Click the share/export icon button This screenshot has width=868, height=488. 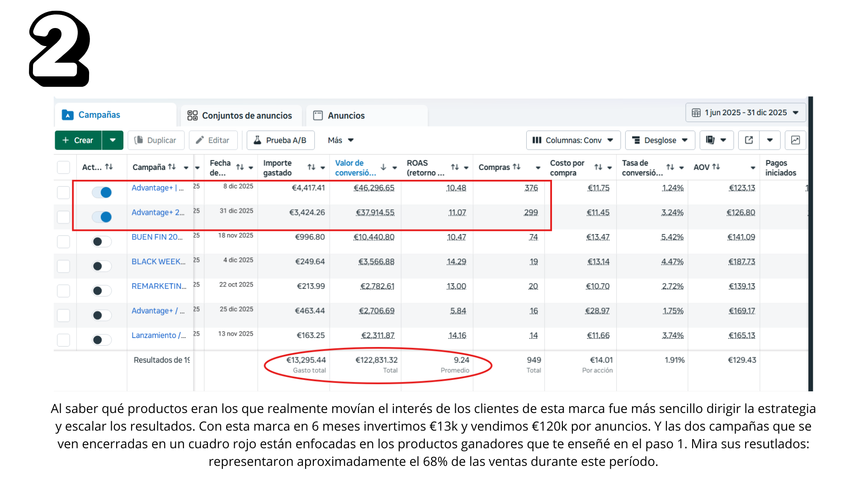tap(749, 140)
